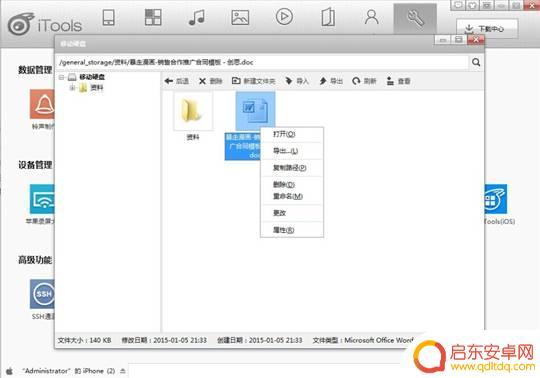This screenshot has width=540, height=378.
Task: Choose 属性(R) from context menu
Action: (292, 230)
